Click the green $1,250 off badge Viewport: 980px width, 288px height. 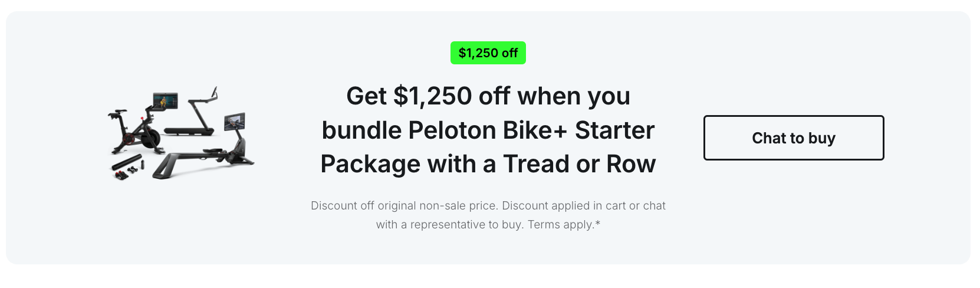(x=488, y=53)
